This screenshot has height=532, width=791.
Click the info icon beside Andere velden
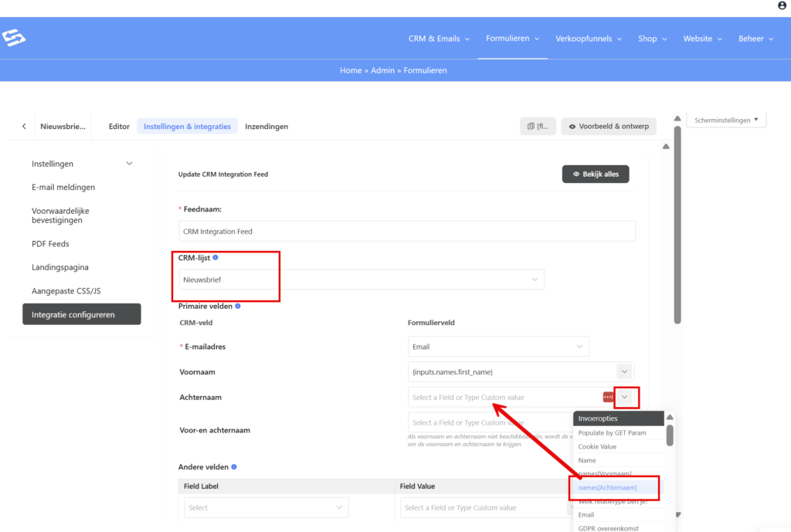click(234, 467)
